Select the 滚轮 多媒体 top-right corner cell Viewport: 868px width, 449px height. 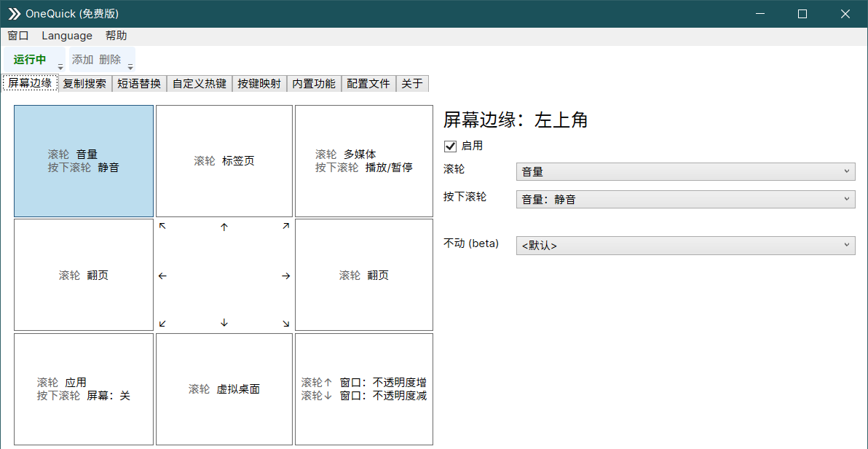[x=363, y=160]
